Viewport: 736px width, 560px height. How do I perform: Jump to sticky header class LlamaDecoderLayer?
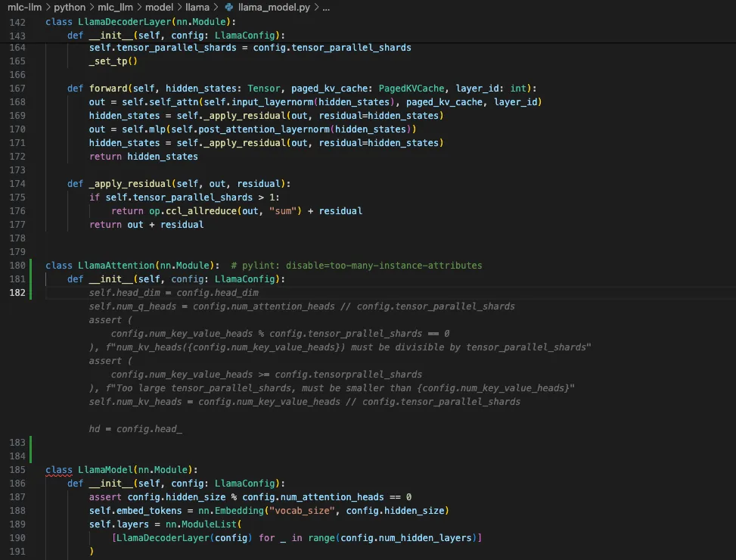(141, 22)
